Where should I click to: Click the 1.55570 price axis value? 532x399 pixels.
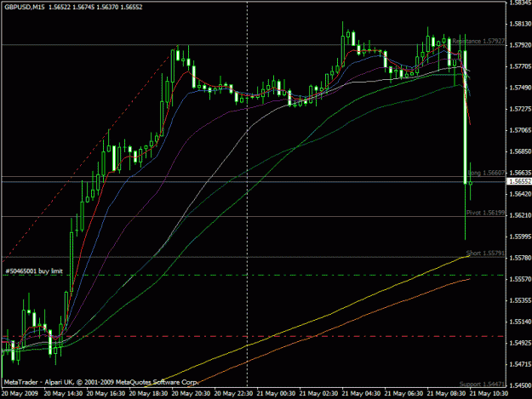(x=520, y=279)
